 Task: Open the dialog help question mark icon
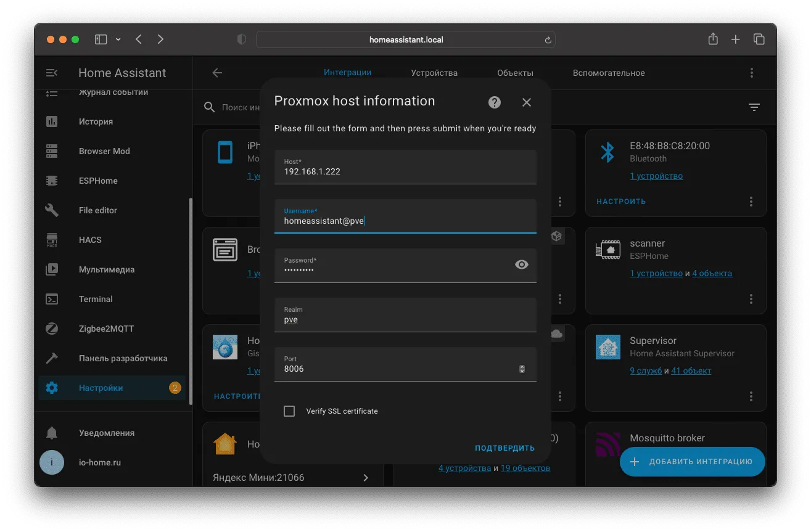click(x=495, y=102)
